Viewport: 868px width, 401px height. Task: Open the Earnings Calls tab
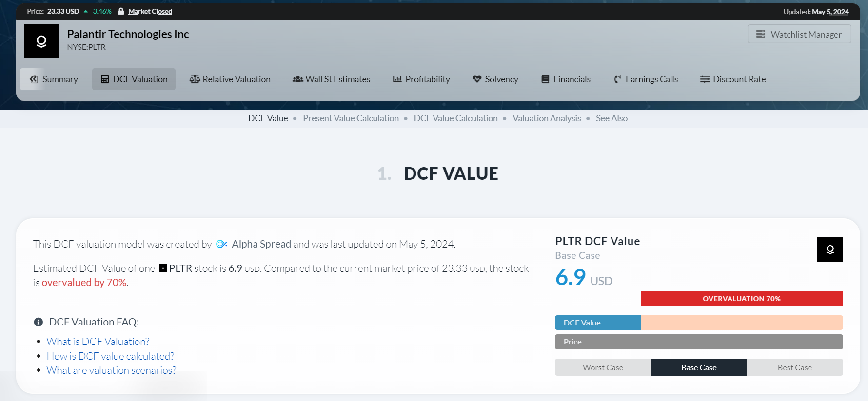(x=646, y=79)
